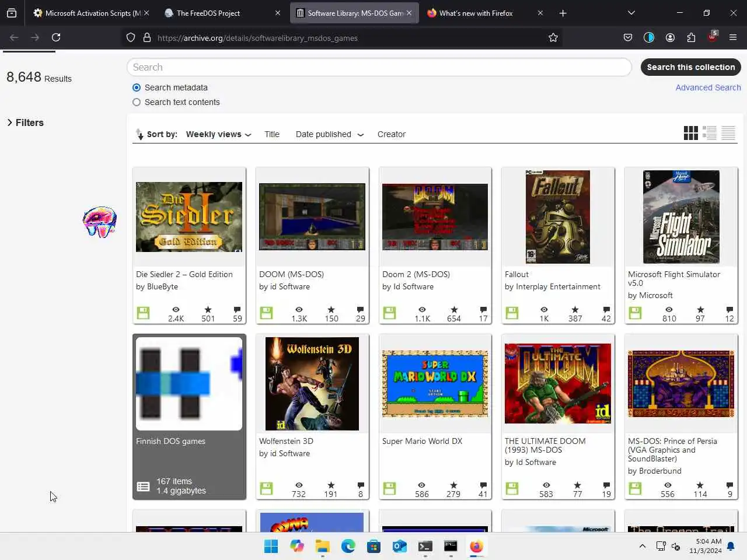Click software floppy icon on Doom 2 card
The height and width of the screenshot is (560, 747).
point(389,313)
